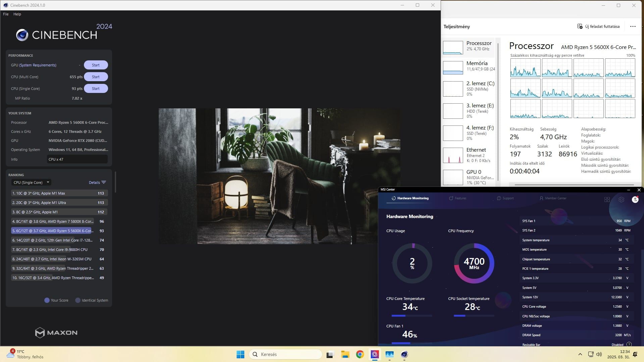Click the MSI Center grid view icon
This screenshot has width=644, height=362.
[x=607, y=199]
